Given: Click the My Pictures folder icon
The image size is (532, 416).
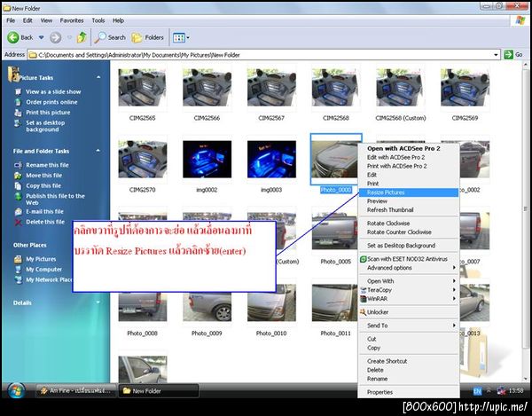Looking at the screenshot, I should [18, 259].
